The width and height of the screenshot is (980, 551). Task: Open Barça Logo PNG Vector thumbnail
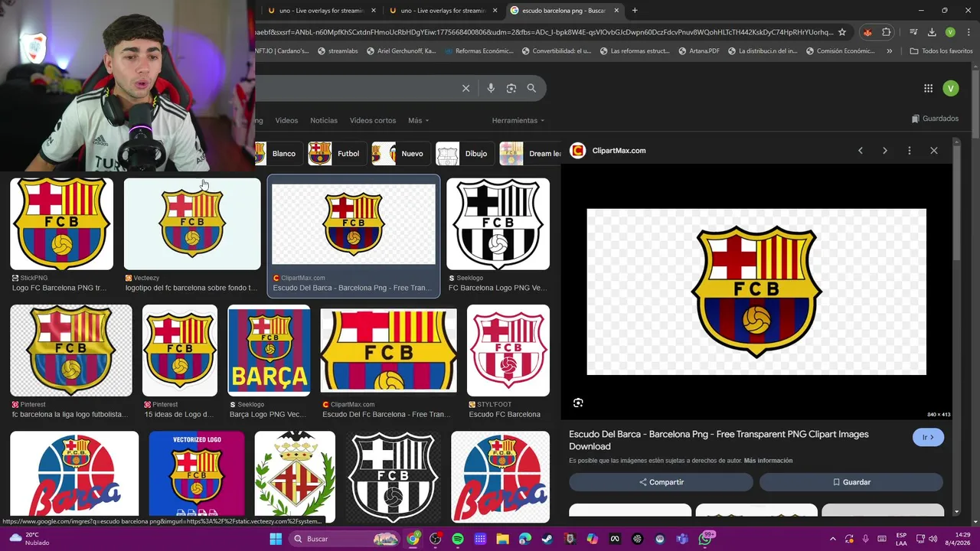pos(269,350)
